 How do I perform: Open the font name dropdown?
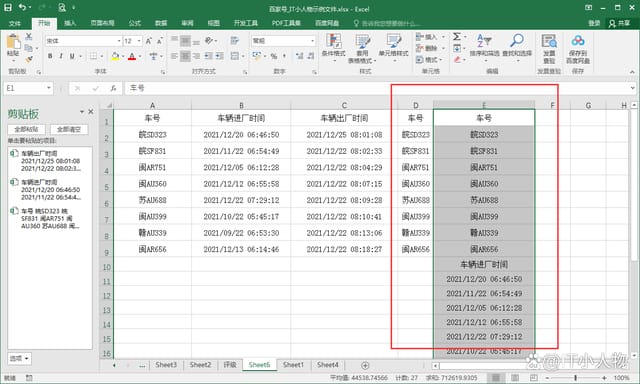[119, 41]
